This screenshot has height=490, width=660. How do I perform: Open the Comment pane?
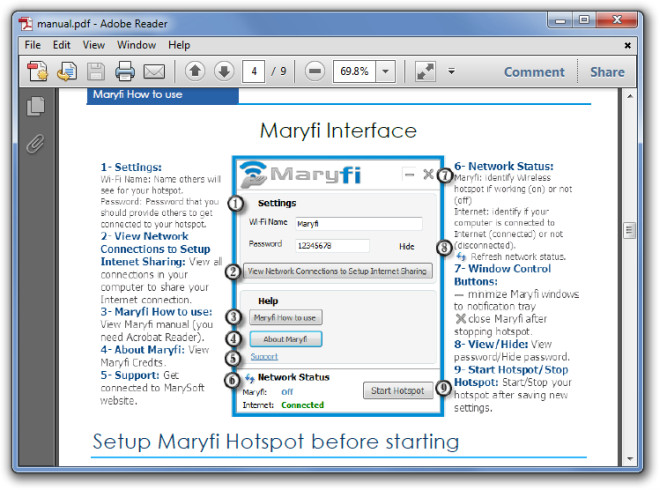tap(534, 72)
